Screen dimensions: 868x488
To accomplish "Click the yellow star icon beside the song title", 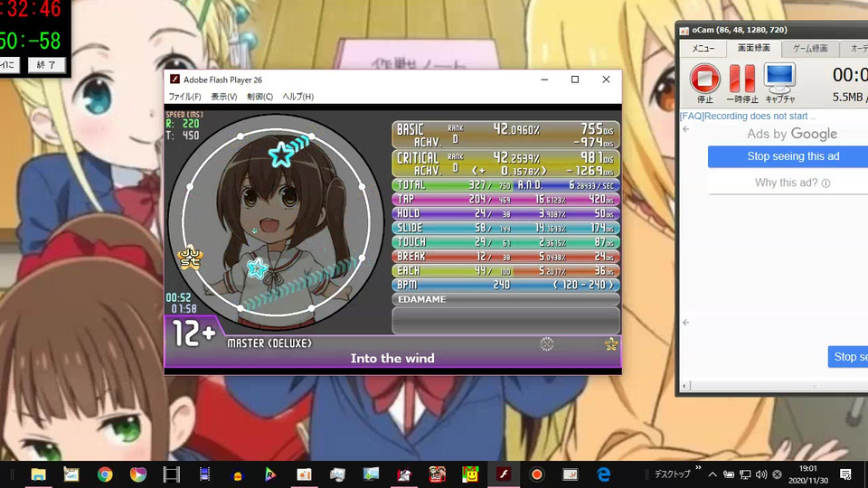I will [x=611, y=344].
